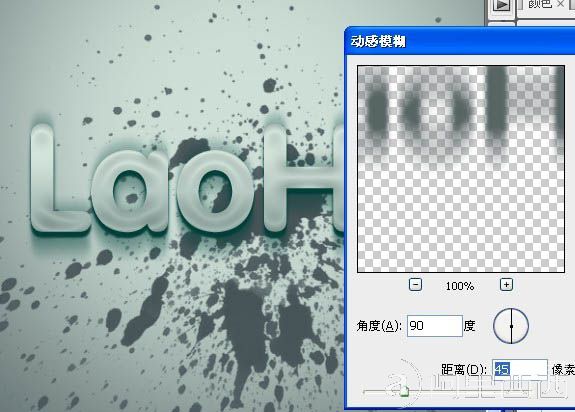Click the angle direction dial
Screen dimensions: 575x412
click(511, 326)
